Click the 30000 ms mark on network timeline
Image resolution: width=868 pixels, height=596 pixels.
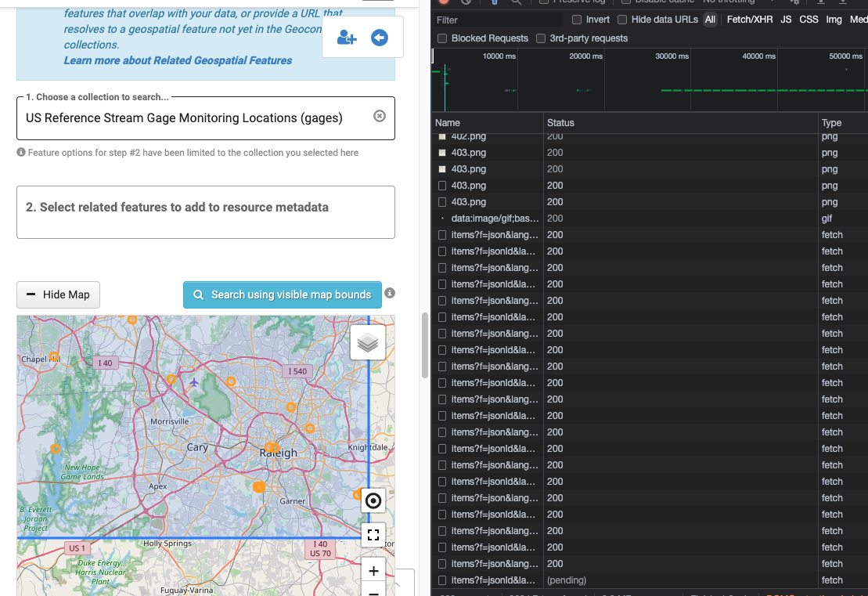672,56
